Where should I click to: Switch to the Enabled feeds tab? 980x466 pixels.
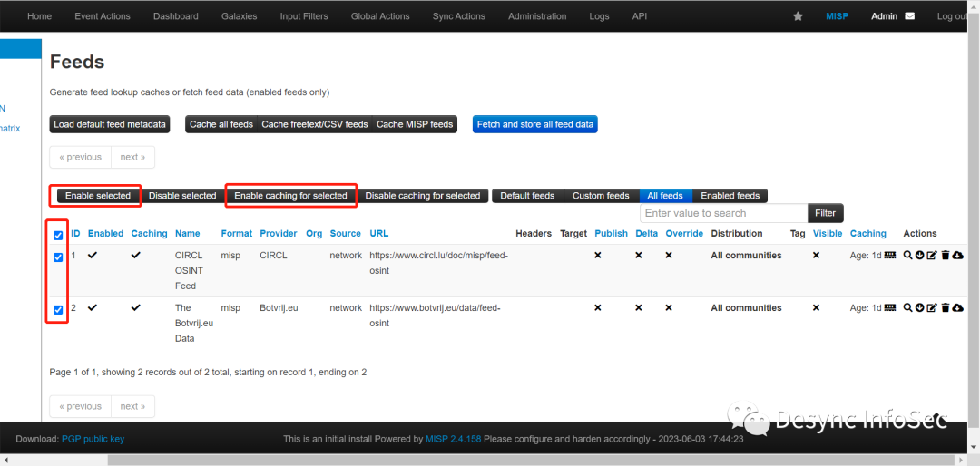point(730,196)
